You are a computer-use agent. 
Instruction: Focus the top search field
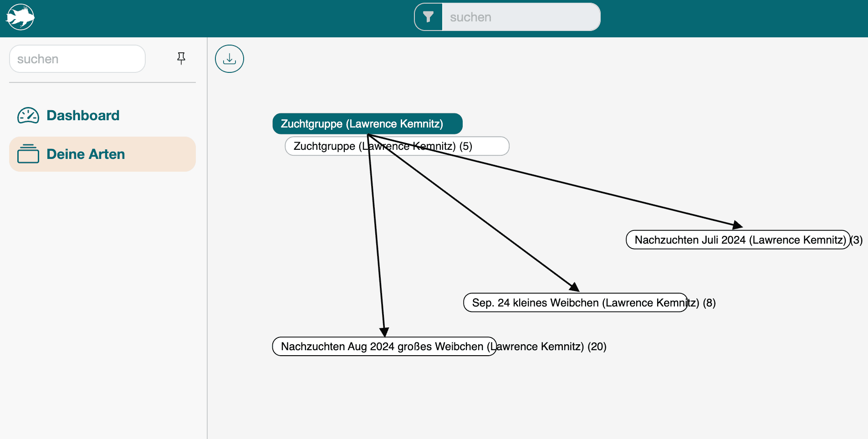coord(521,17)
